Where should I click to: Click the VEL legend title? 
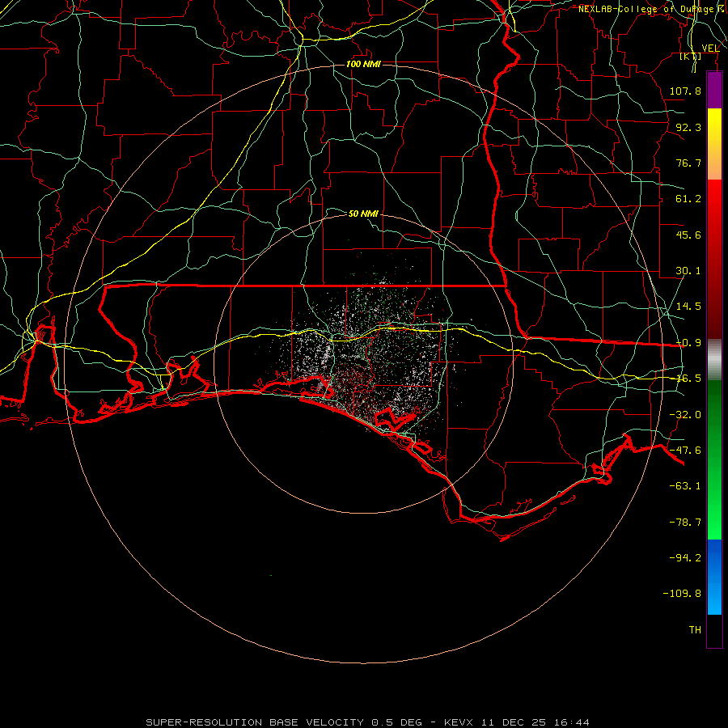(711, 49)
